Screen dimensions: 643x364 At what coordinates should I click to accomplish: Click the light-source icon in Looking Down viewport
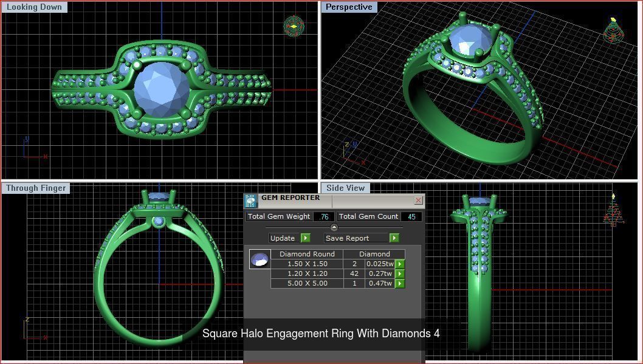[x=294, y=27]
